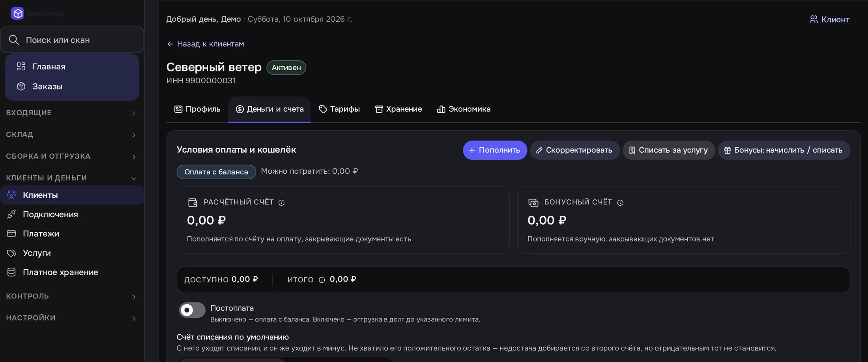Click the Скорректировать button
The width and height of the screenshot is (868, 362).
[574, 150]
